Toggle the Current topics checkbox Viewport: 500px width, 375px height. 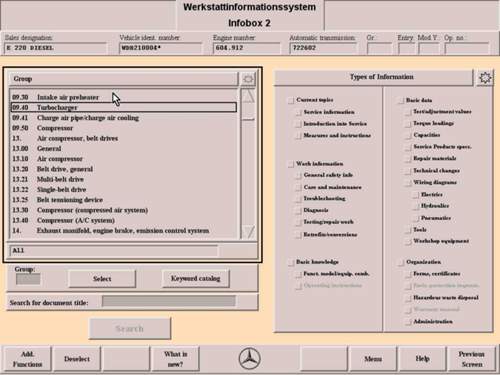click(x=291, y=100)
